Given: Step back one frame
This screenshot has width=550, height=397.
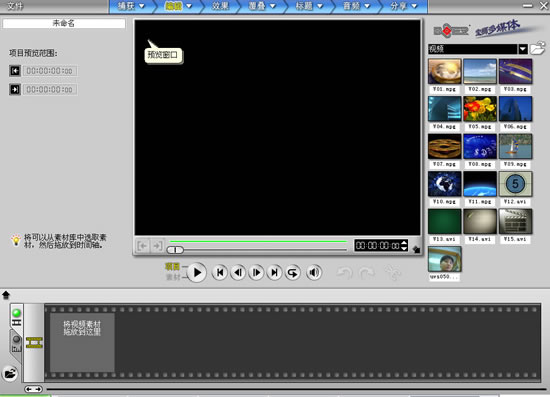Looking at the screenshot, I should click(x=238, y=272).
